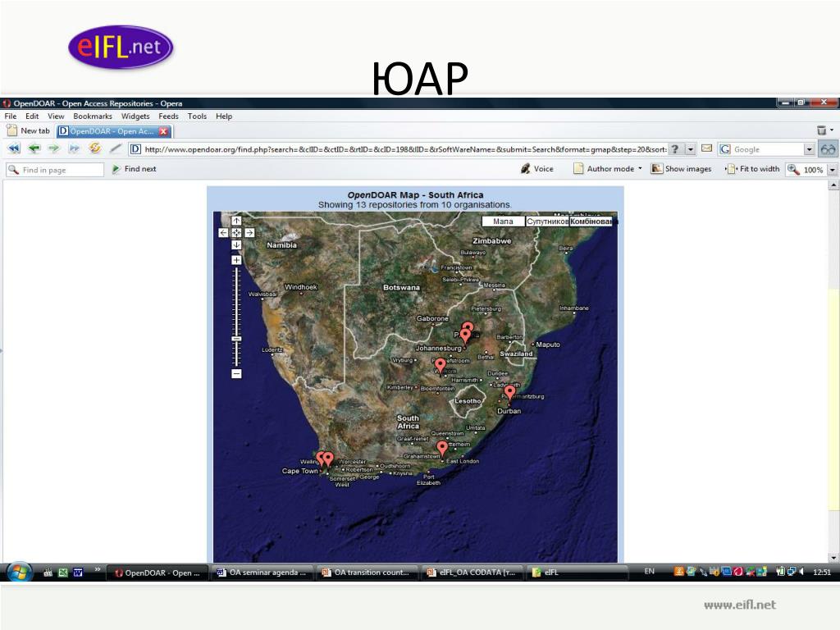Click the URL address field
This screenshot has height=630, width=840.
(x=405, y=149)
